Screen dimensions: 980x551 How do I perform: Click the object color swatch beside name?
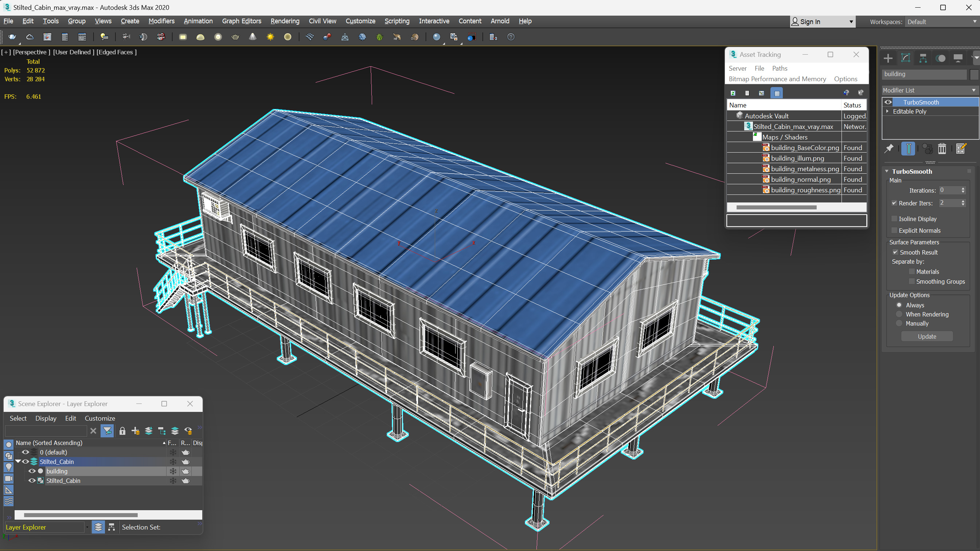click(x=974, y=74)
